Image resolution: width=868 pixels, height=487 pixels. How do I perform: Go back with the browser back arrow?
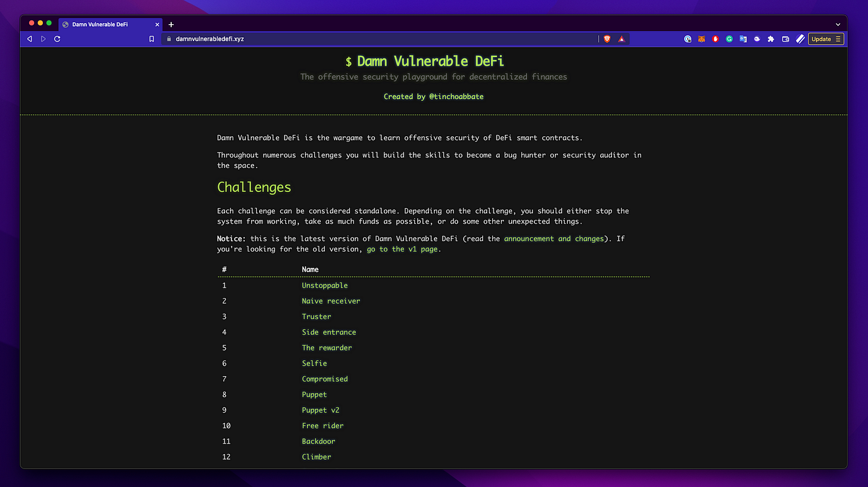click(x=29, y=39)
